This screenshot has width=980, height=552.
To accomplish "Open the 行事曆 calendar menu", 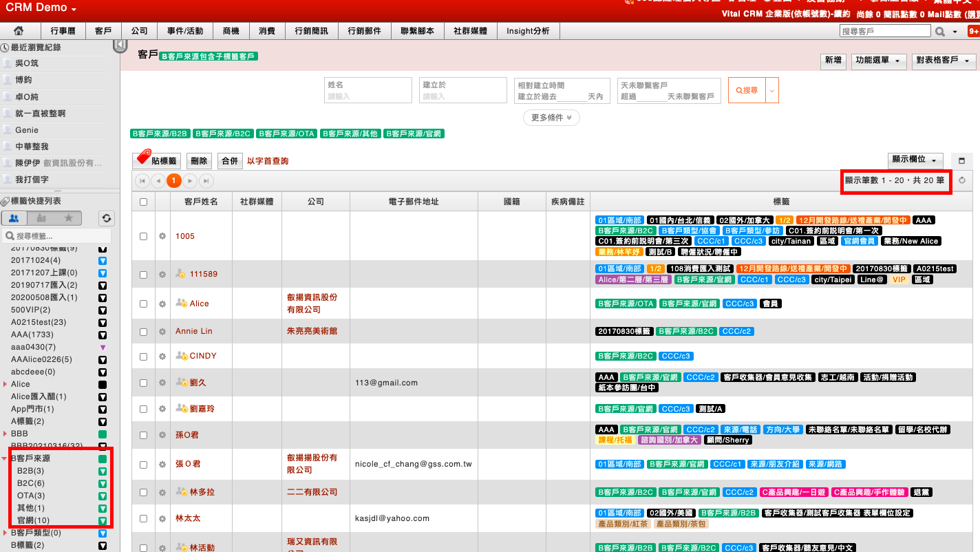I will point(63,31).
